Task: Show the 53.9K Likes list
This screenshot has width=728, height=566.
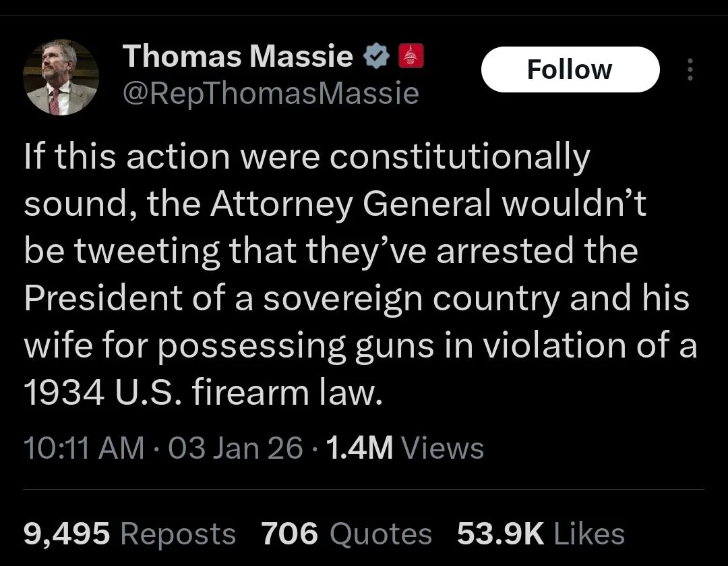Action: (541, 534)
